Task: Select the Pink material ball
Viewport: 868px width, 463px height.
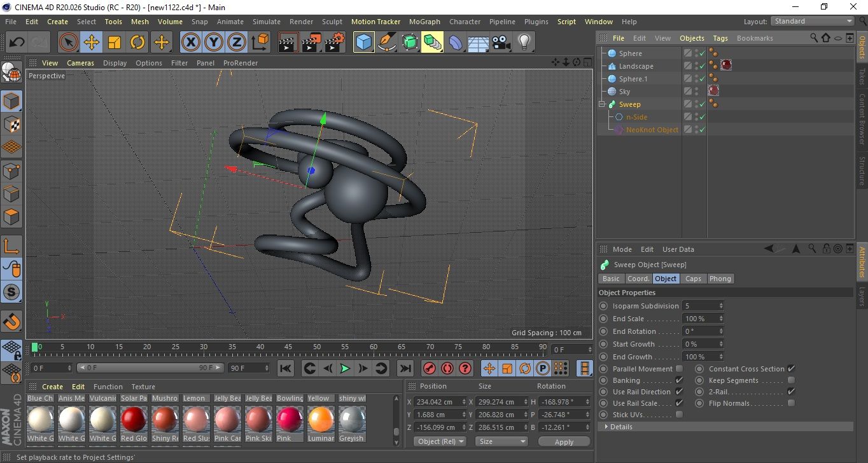Action: (x=290, y=420)
